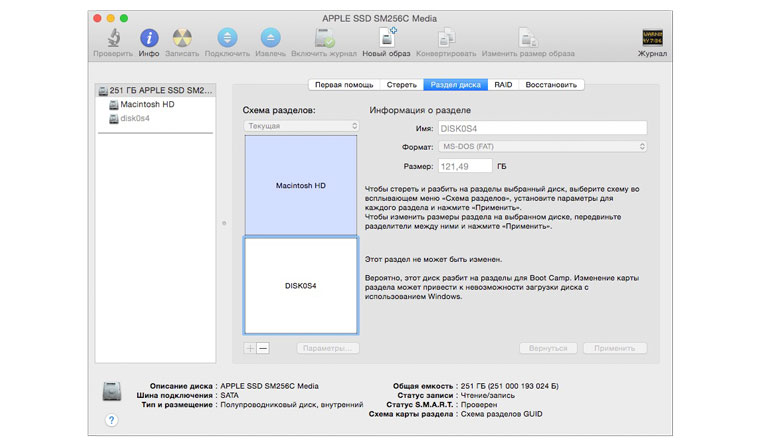
Task: Click the Burn (Записать) radiation icon
Action: [x=182, y=38]
